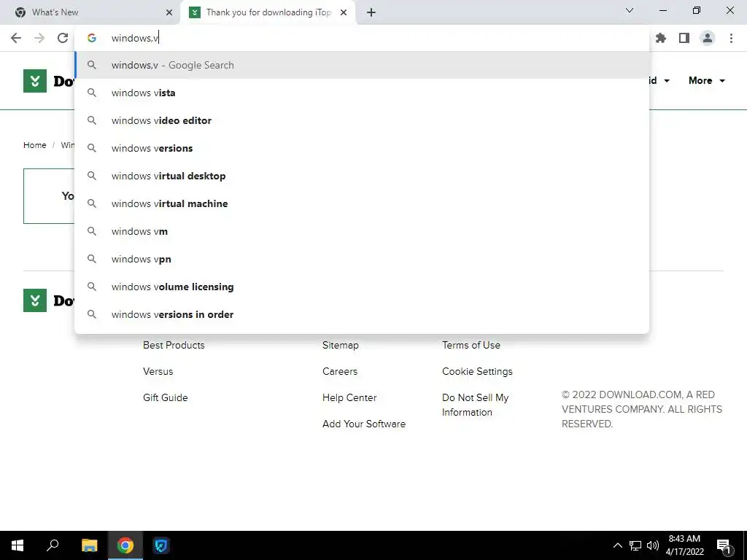
Task: Click Chrome icon in taskbar
Action: 125,545
